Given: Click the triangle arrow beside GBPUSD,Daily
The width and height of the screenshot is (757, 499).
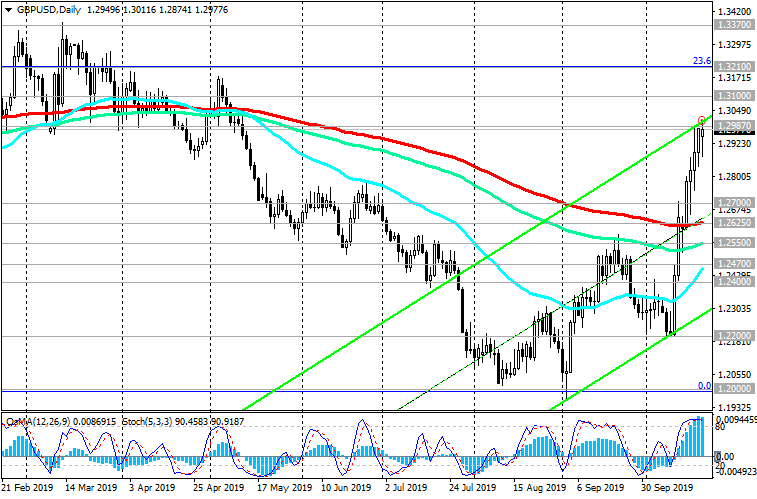Looking at the screenshot, I should tap(8, 10).
